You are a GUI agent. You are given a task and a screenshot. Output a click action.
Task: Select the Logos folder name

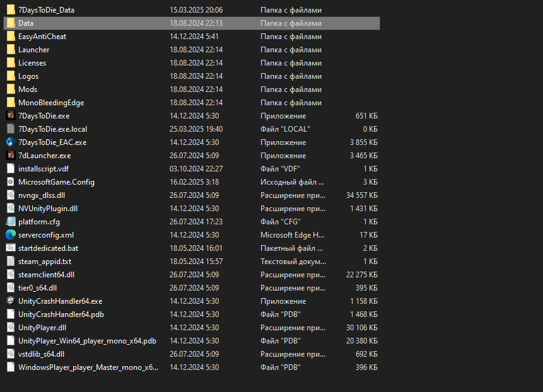tap(28, 76)
